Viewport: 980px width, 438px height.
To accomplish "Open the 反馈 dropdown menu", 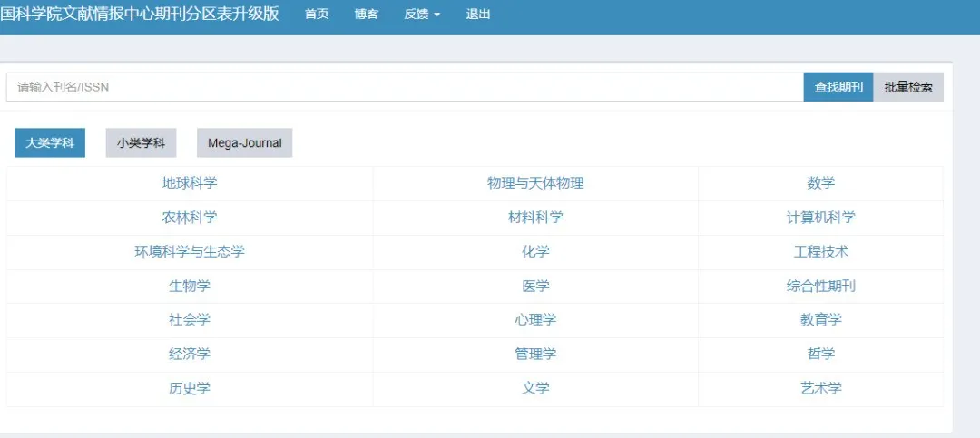I will (x=422, y=15).
